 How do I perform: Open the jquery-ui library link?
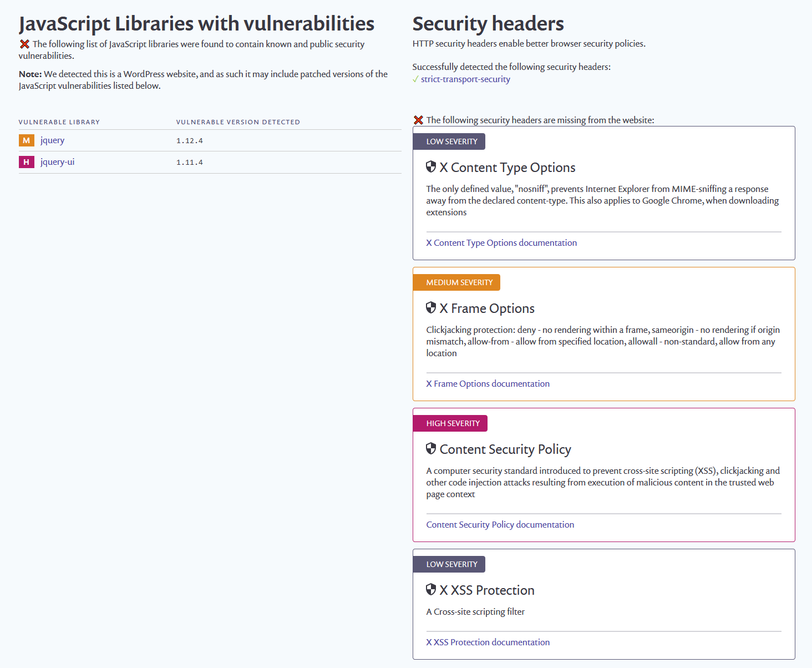57,162
